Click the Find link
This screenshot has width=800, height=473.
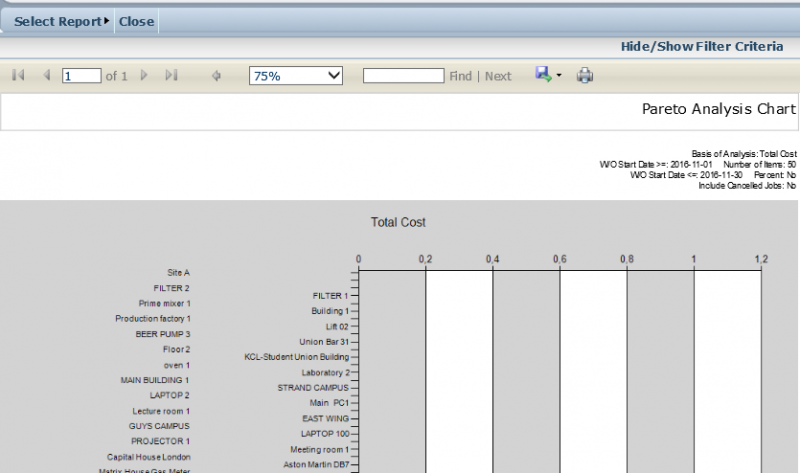point(460,76)
